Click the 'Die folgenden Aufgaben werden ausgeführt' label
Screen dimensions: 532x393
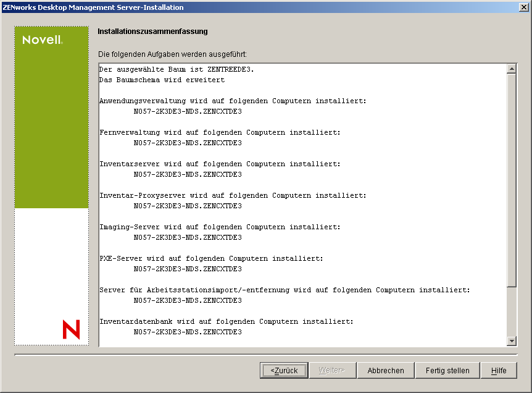[x=172, y=54]
